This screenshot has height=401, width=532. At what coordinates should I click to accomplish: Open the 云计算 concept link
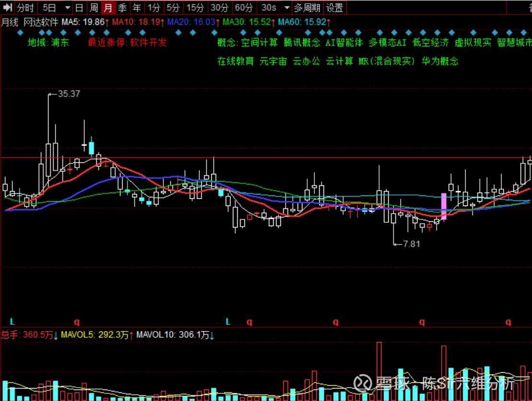coord(339,61)
